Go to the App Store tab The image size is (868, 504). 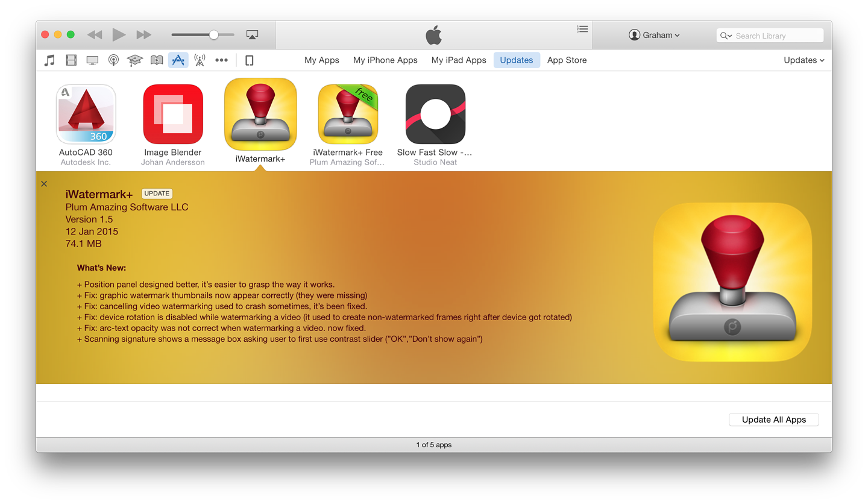567,60
